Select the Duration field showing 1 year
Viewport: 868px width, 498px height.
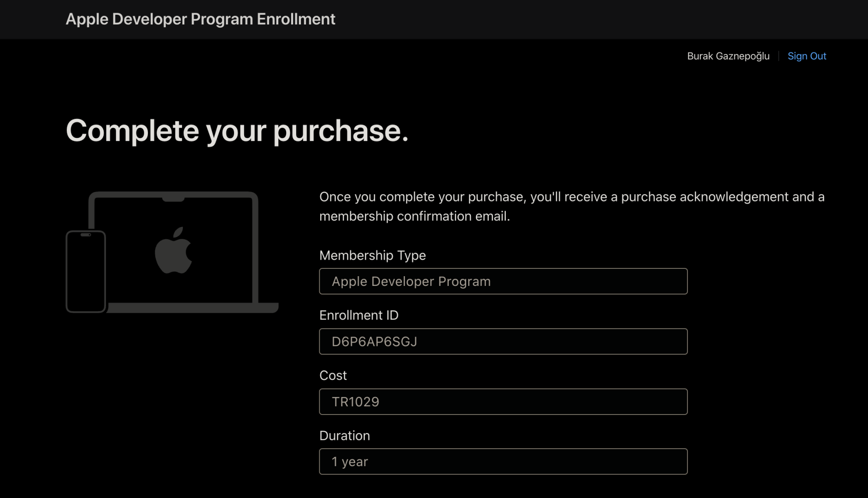pyautogui.click(x=503, y=462)
